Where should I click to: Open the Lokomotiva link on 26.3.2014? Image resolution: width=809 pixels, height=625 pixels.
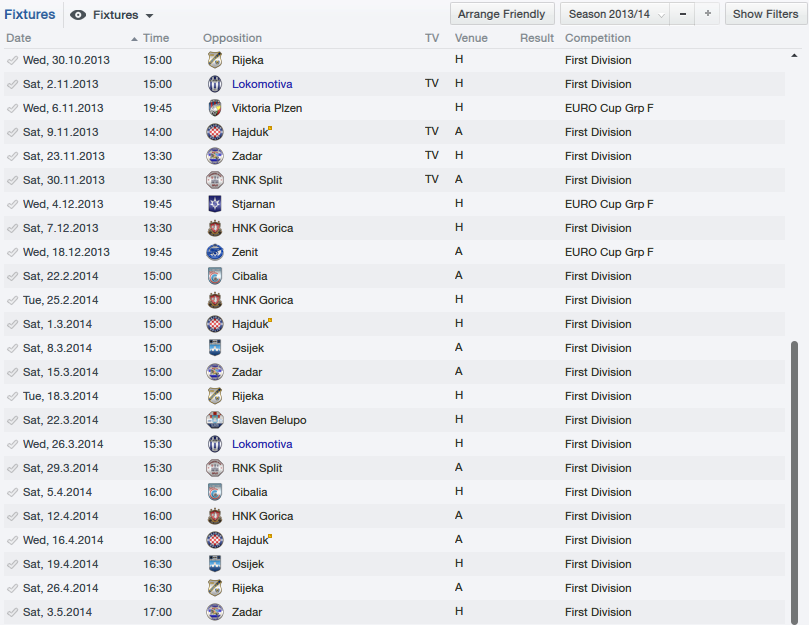262,444
